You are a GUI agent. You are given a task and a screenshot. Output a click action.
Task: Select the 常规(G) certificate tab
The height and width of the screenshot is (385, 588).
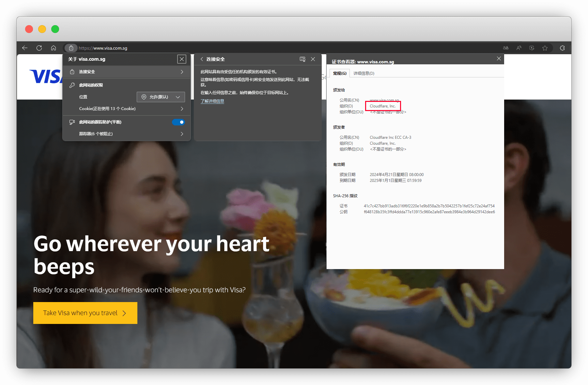tap(340, 73)
